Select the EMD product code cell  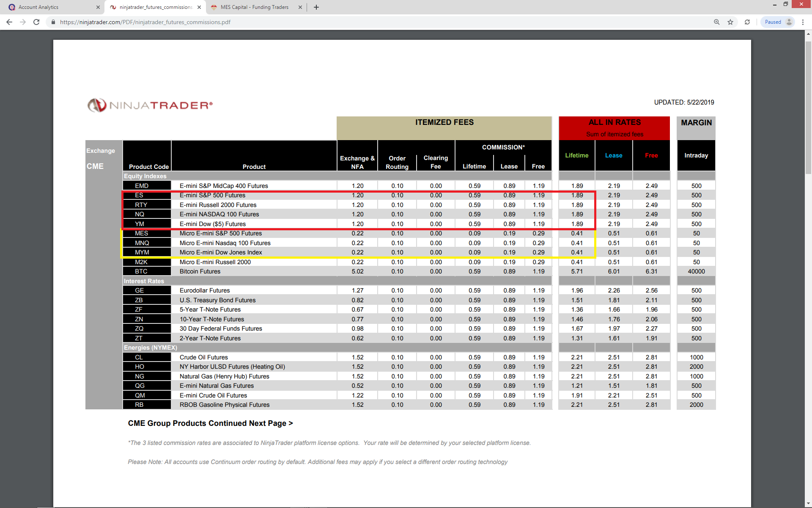click(147, 186)
